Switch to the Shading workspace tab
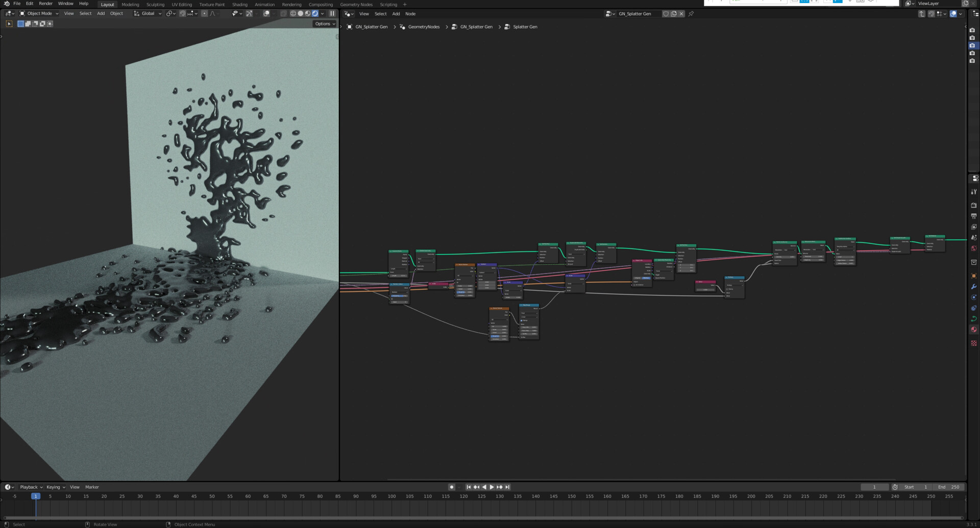 coord(239,4)
